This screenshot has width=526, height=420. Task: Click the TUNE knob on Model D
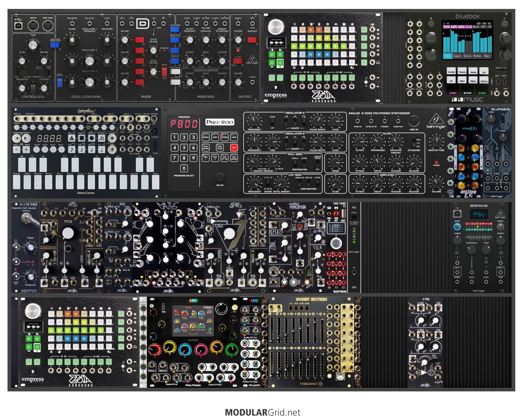click(33, 44)
